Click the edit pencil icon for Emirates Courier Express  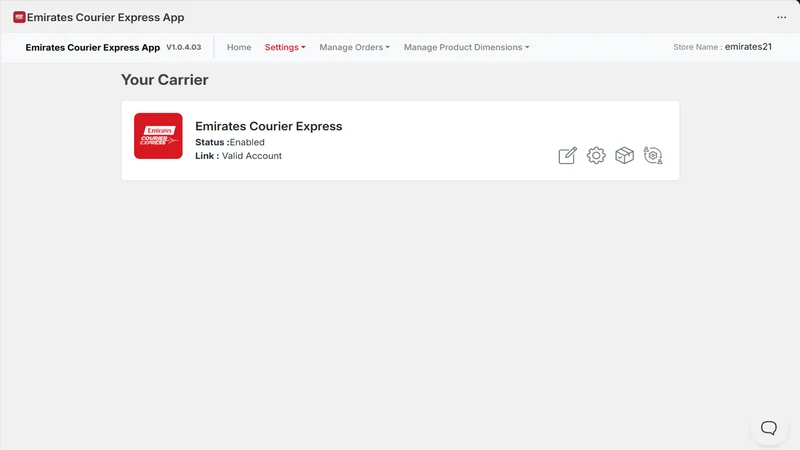[x=567, y=155]
